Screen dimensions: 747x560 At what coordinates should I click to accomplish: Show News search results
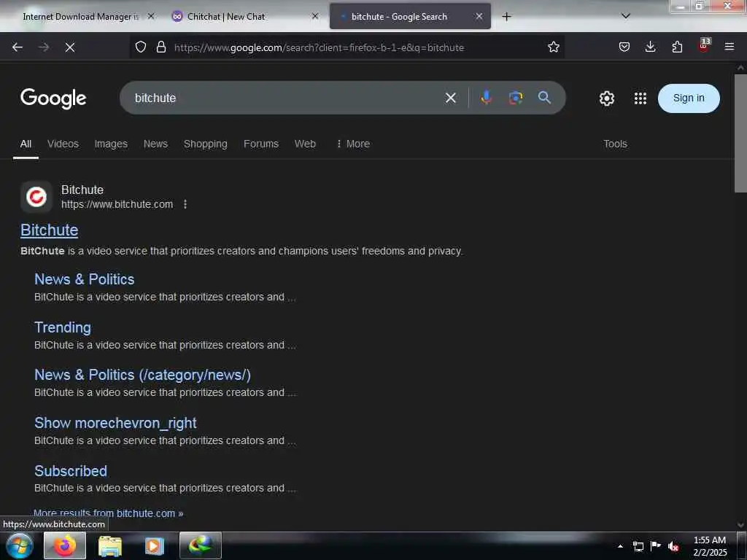click(x=156, y=144)
